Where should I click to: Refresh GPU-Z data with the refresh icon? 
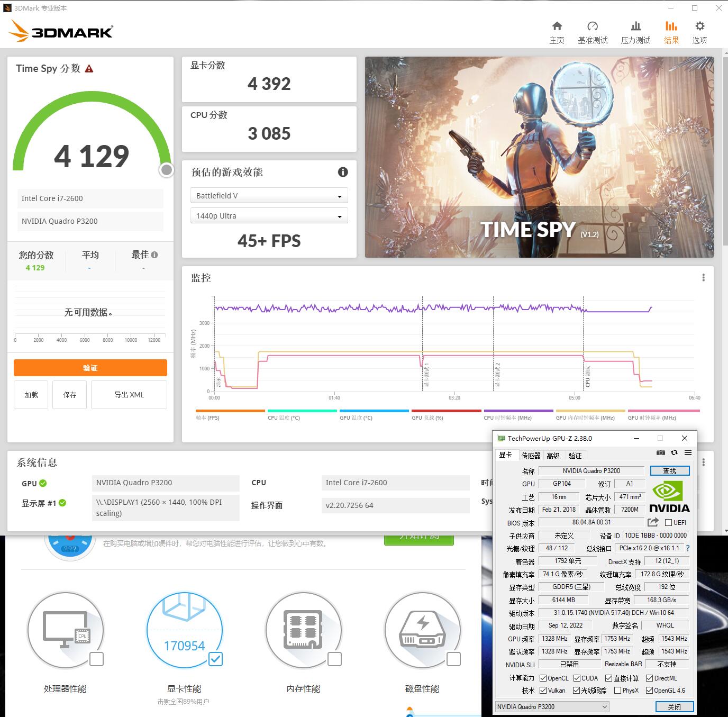tap(674, 452)
